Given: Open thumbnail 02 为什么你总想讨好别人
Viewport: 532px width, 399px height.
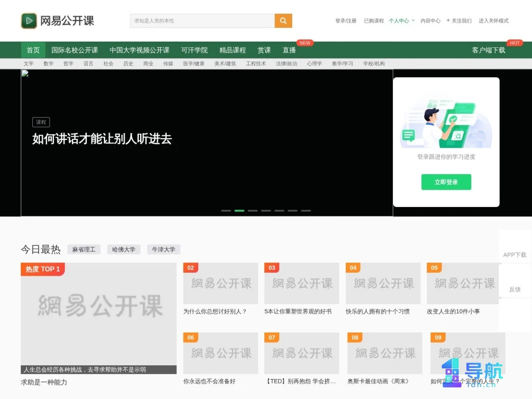Looking at the screenshot, I should (x=220, y=283).
